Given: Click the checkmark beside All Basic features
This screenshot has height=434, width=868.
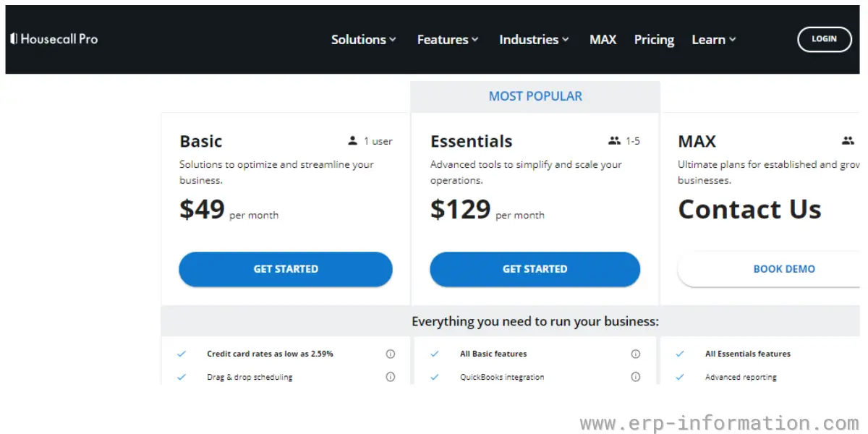Looking at the screenshot, I should click(x=435, y=354).
